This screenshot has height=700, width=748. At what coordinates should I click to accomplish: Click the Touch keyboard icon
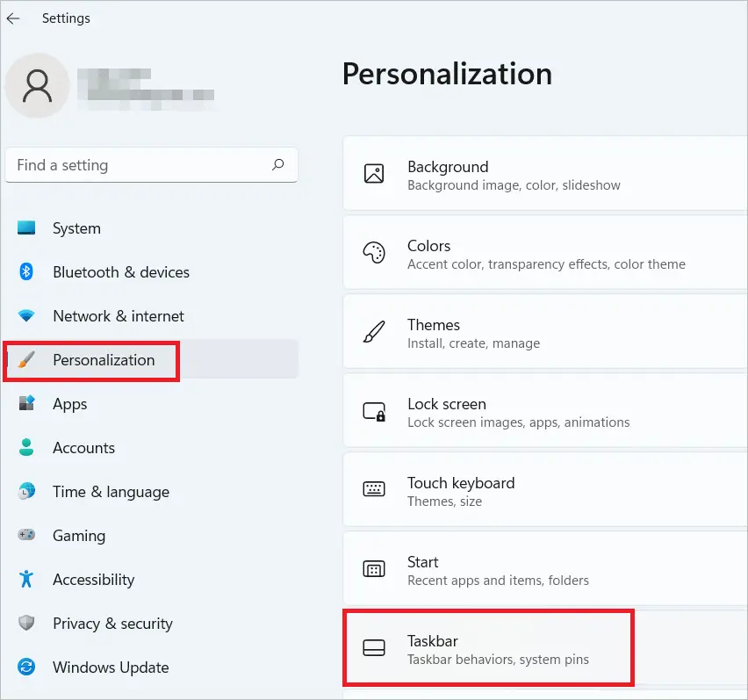point(374,490)
